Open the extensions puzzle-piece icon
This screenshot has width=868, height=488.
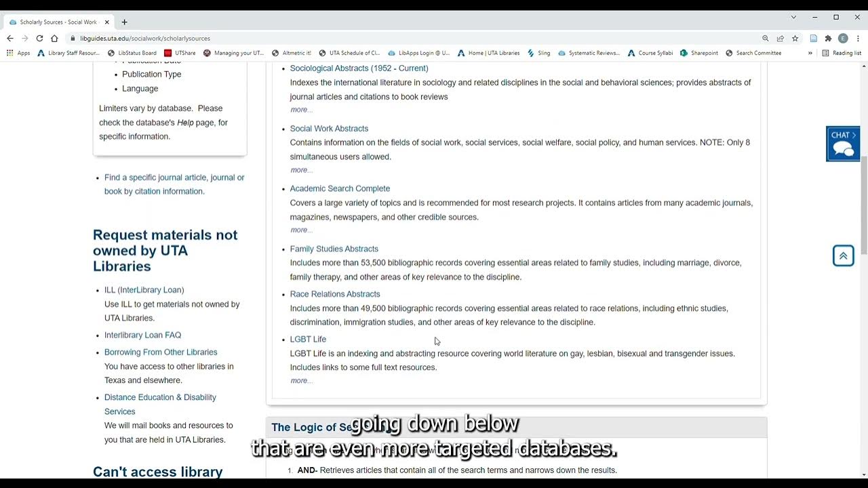828,39
